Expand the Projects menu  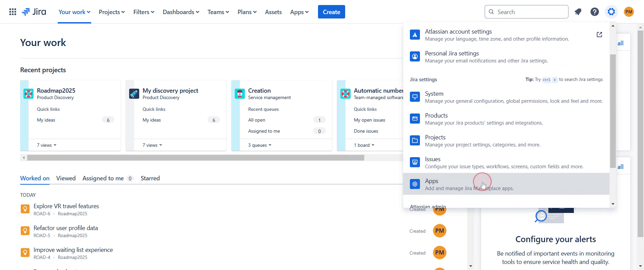[112, 12]
